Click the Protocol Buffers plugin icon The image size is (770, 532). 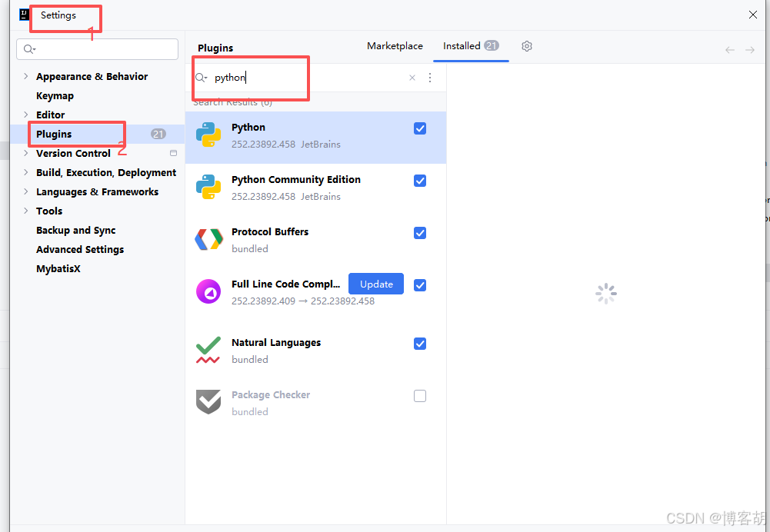coord(208,240)
